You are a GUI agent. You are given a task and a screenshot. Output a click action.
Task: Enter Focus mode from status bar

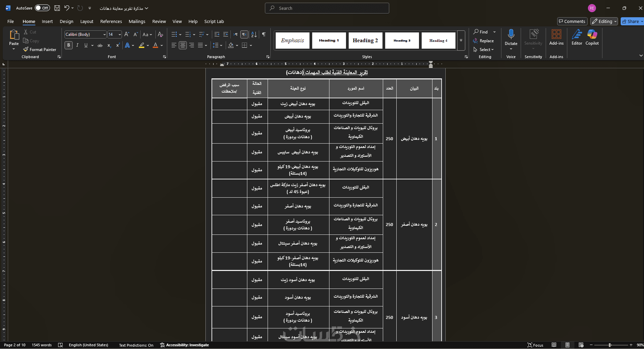coord(536,345)
